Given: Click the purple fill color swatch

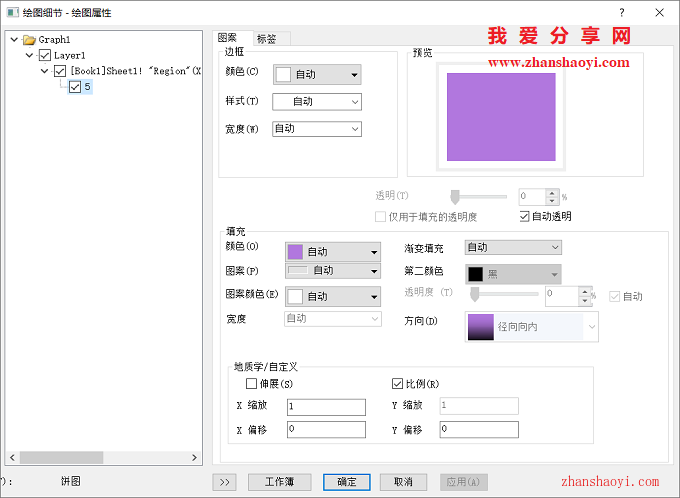Looking at the screenshot, I should click(x=295, y=252).
